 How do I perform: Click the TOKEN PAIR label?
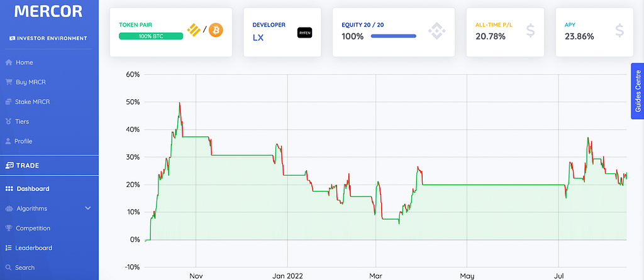click(x=135, y=24)
